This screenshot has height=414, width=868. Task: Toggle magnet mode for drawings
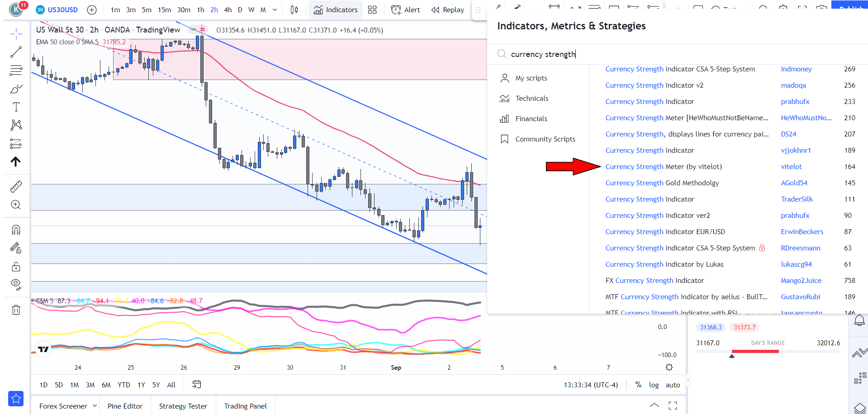[x=16, y=230]
